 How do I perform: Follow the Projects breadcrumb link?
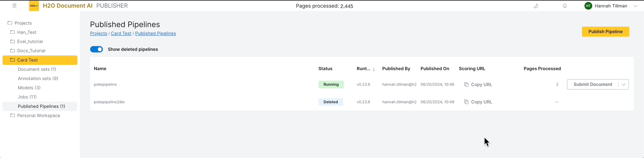point(99,33)
